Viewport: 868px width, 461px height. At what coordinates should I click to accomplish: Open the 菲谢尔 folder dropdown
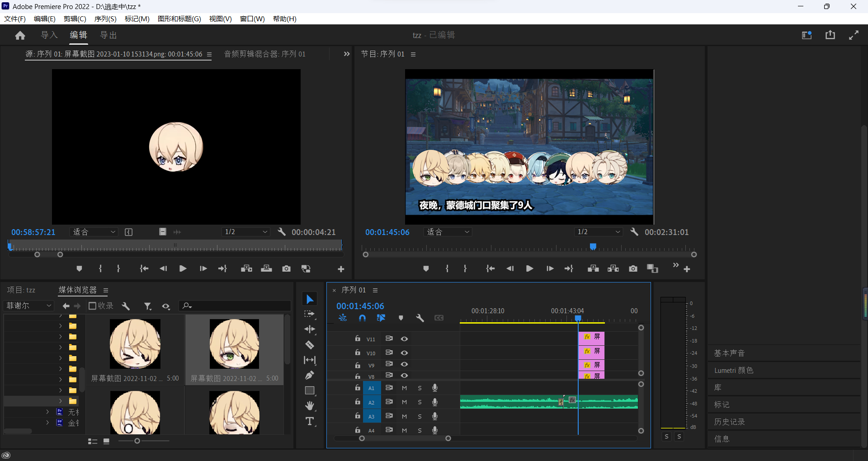point(28,306)
